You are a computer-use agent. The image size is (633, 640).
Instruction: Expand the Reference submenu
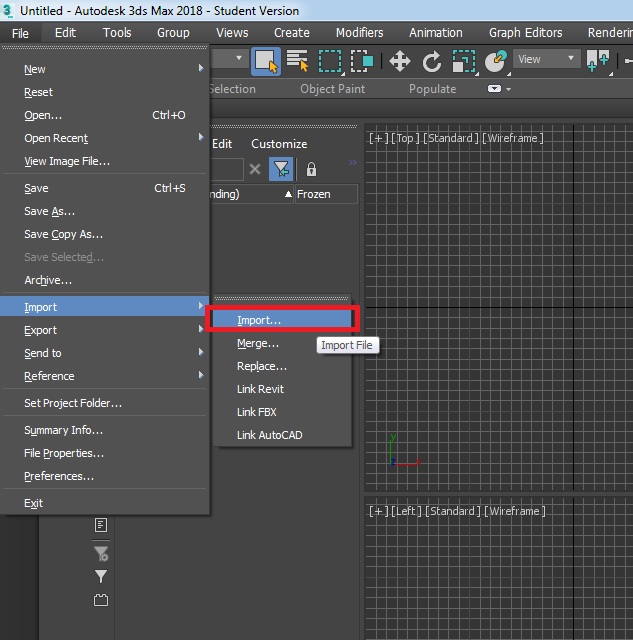point(104,376)
